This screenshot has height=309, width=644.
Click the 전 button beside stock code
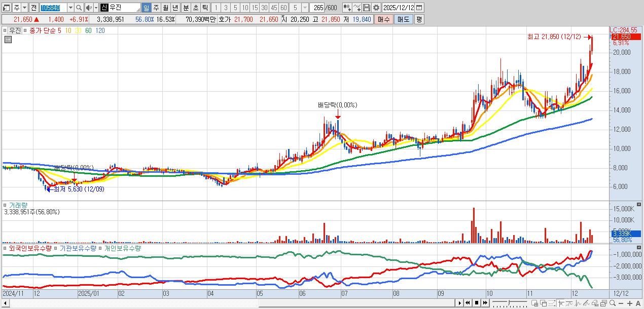tap(33, 8)
